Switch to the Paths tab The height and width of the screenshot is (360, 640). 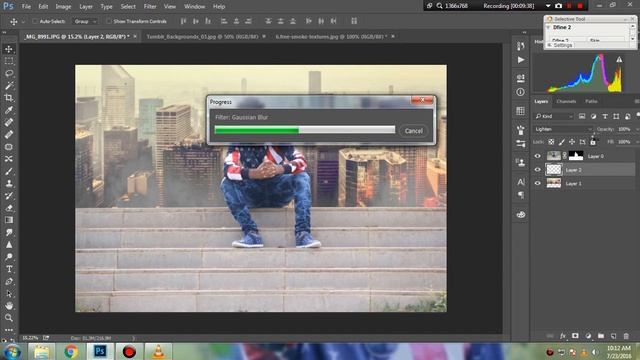point(591,101)
